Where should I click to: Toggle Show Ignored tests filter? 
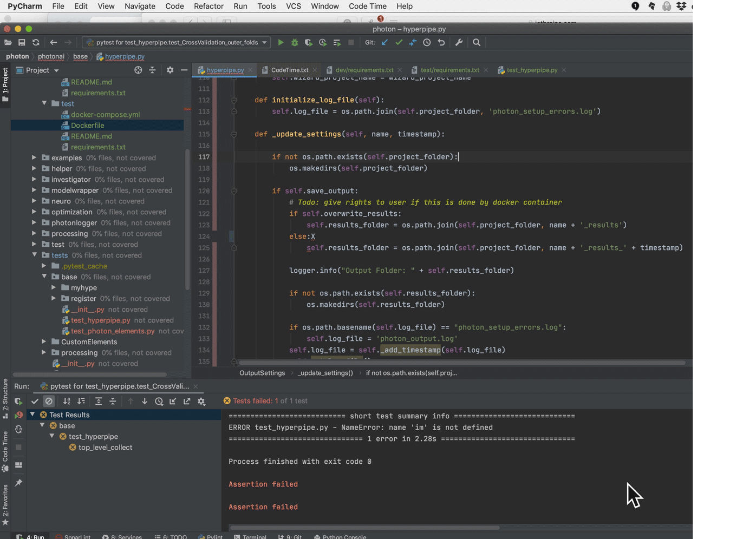pyautogui.click(x=49, y=401)
